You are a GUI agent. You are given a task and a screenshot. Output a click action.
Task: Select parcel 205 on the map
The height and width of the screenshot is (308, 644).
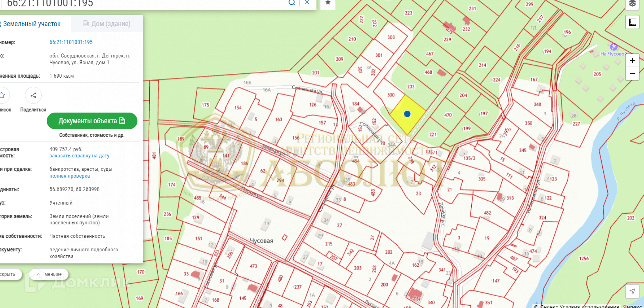pyautogui.click(x=597, y=74)
